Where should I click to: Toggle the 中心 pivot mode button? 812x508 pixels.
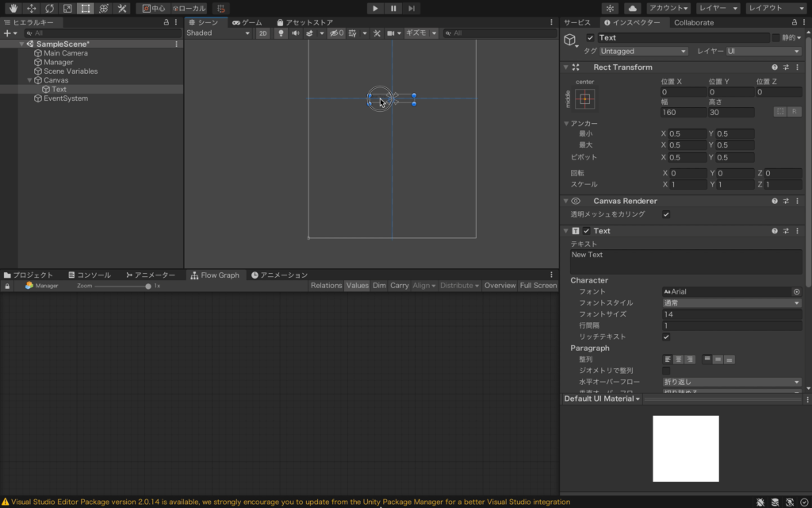tap(153, 8)
